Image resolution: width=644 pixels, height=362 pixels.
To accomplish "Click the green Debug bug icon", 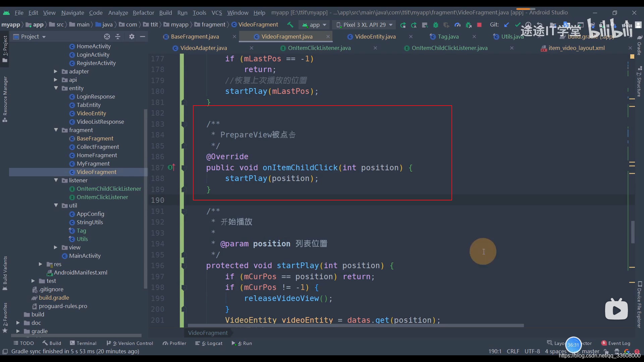I will tap(436, 25).
